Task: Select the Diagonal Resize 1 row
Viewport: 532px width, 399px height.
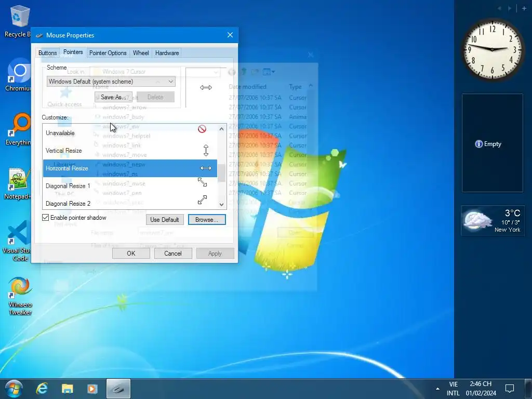Action: click(x=130, y=186)
